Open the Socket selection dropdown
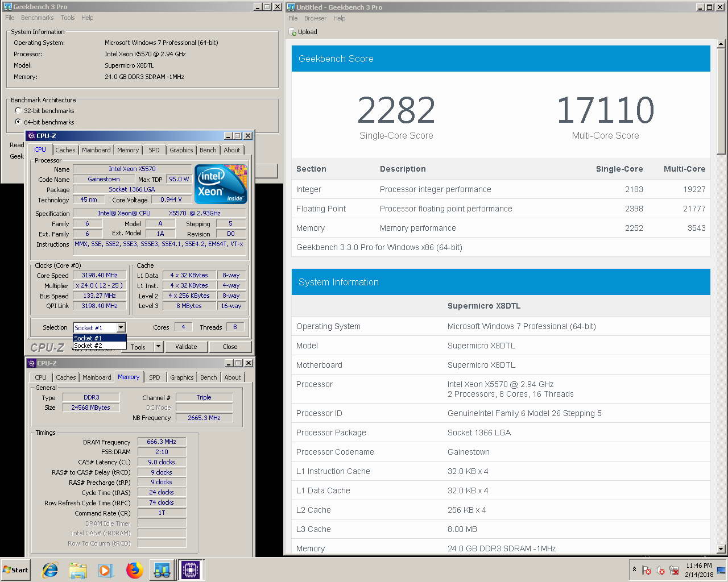 [x=121, y=327]
